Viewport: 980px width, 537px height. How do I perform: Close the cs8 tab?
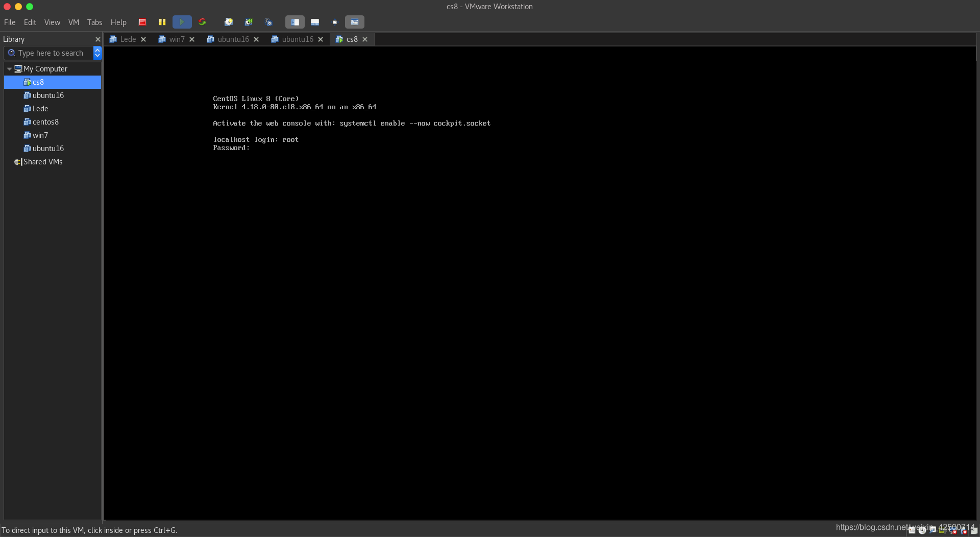[365, 39]
